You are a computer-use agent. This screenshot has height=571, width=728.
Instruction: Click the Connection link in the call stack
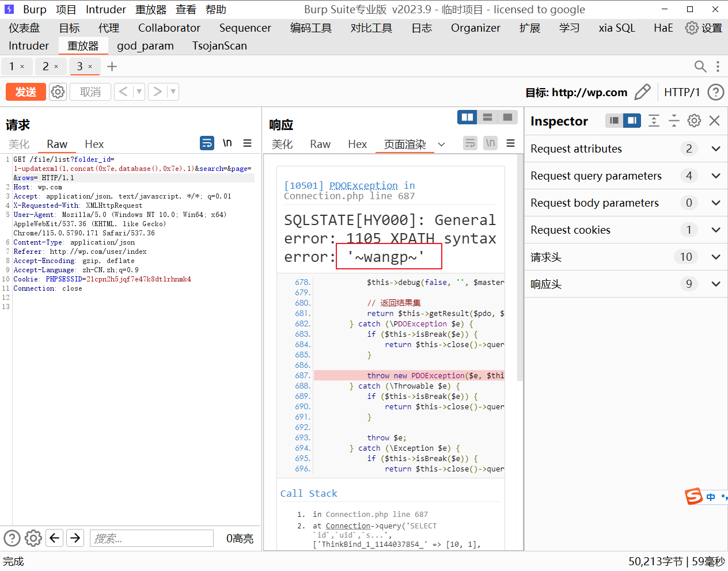click(347, 526)
